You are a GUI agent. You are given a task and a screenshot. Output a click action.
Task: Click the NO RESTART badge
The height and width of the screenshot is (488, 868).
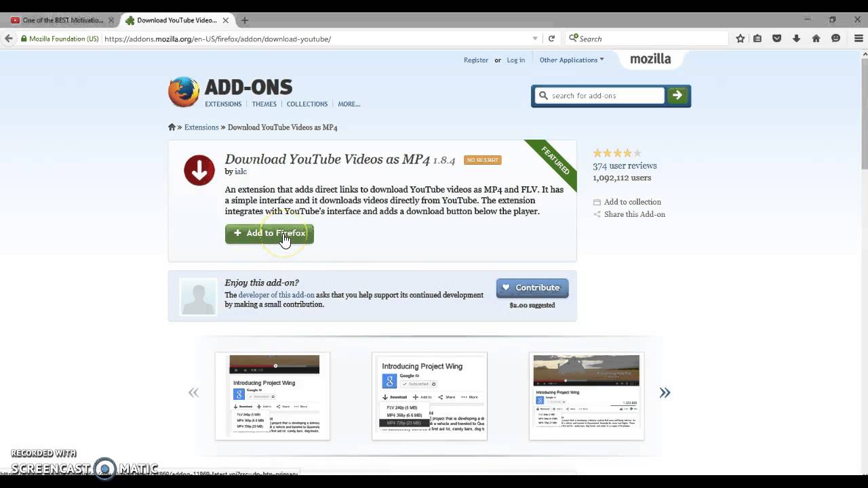482,160
